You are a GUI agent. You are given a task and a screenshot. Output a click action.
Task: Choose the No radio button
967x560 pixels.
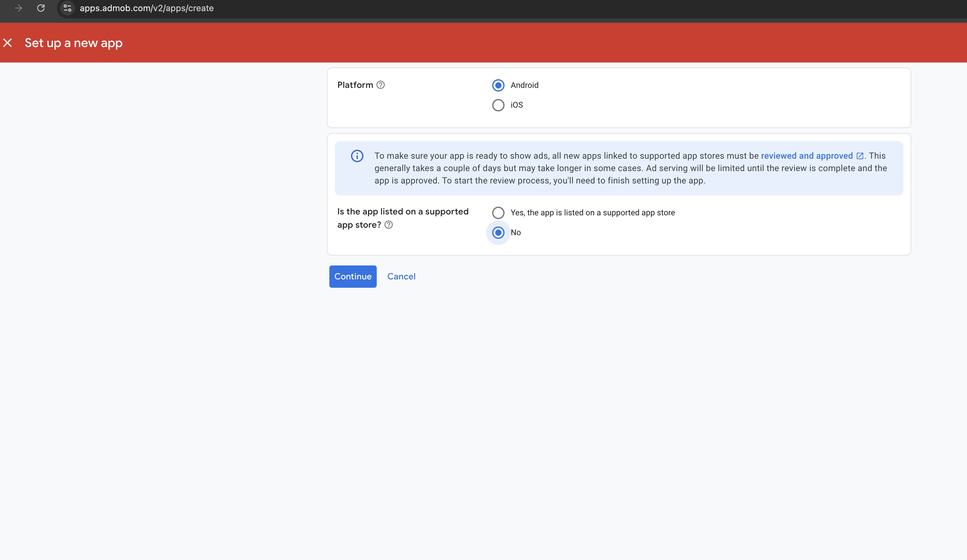[x=498, y=232]
